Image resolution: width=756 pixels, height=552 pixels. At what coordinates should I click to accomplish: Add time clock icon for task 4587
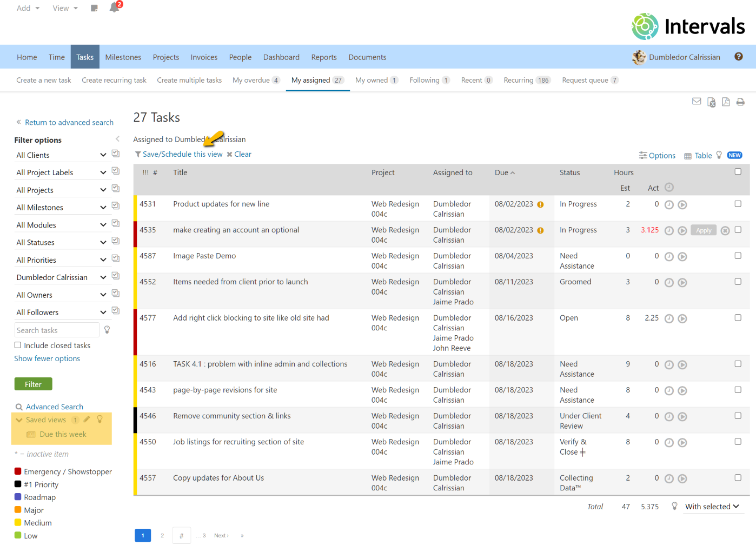[x=669, y=257]
